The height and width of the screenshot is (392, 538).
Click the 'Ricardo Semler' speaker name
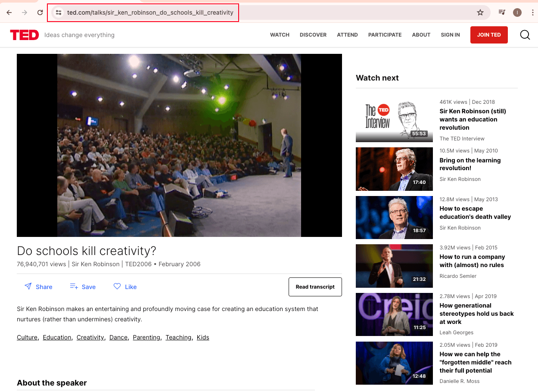[x=458, y=276]
